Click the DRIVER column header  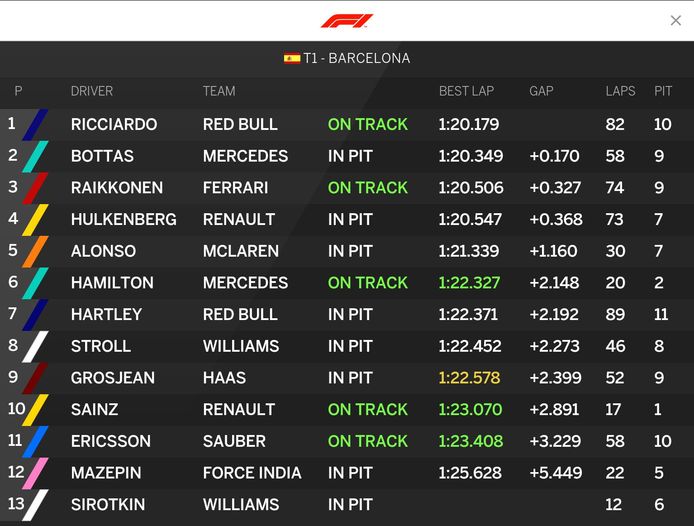point(92,91)
